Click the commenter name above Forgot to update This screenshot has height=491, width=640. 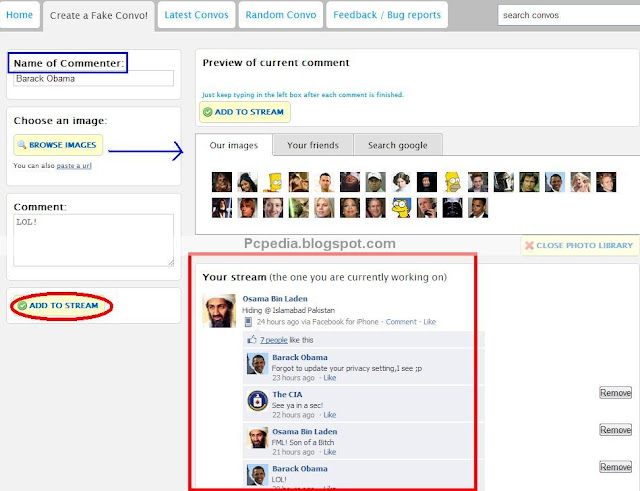tap(300, 358)
